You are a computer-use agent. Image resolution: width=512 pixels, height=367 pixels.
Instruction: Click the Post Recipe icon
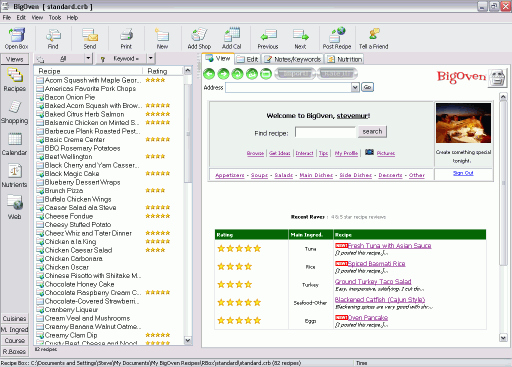(x=337, y=39)
